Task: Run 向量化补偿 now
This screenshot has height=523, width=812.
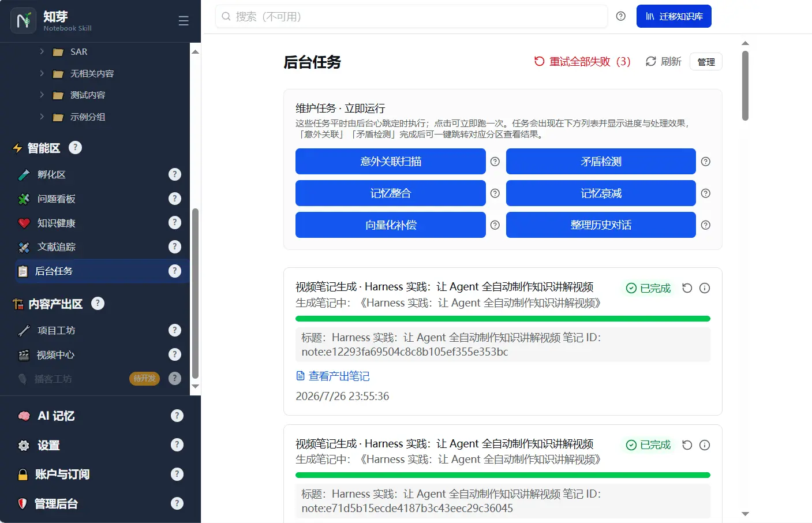Action: (391, 225)
